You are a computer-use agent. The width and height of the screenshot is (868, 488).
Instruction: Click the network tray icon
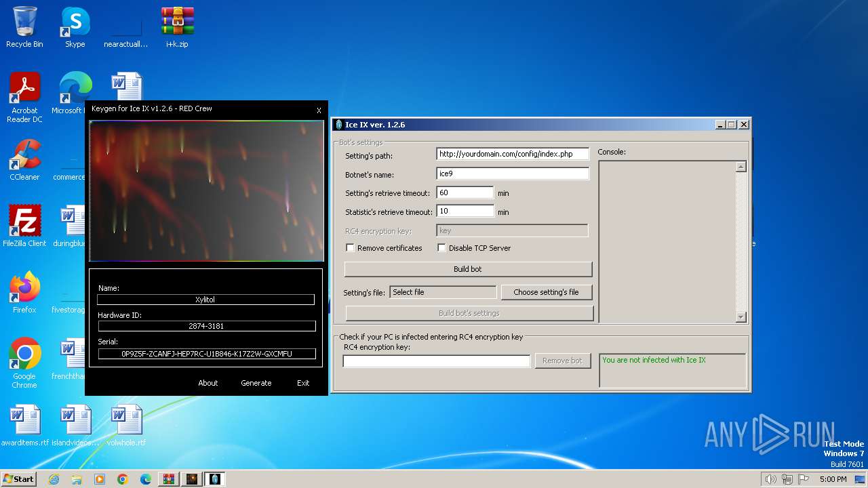click(x=787, y=479)
